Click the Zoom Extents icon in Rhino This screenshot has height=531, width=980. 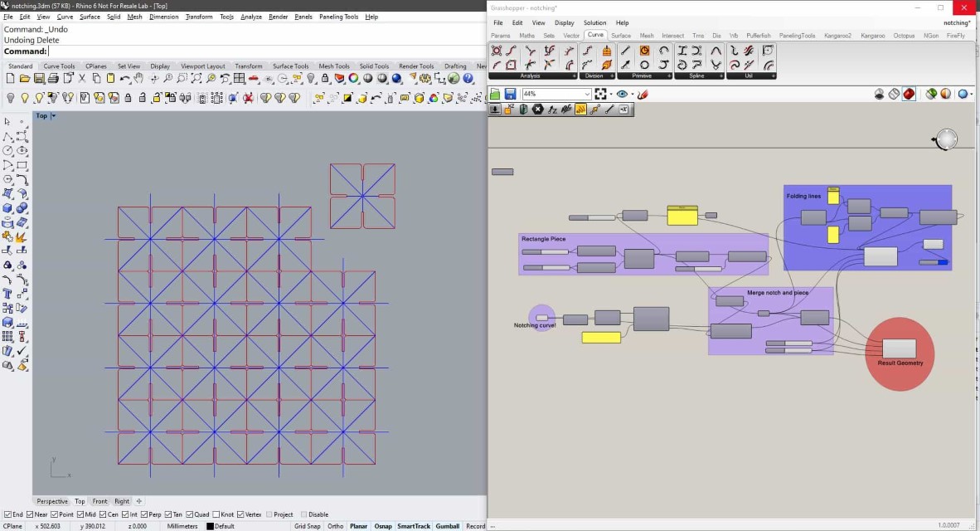coord(196,78)
